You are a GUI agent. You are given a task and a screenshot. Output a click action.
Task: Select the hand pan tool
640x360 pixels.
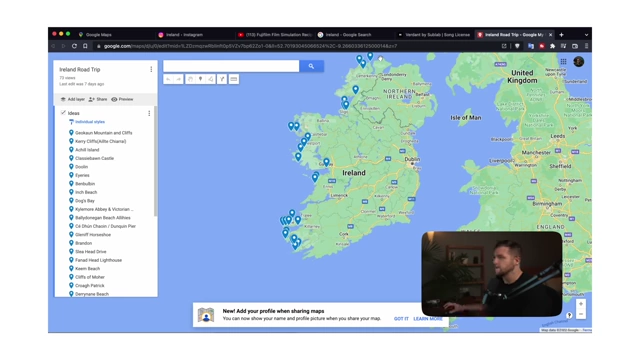(190, 79)
